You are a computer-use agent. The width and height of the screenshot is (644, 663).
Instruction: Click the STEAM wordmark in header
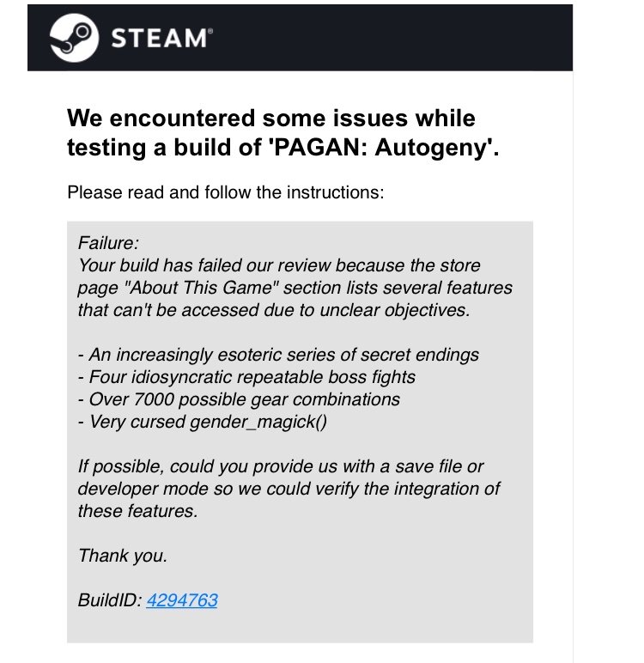pos(162,38)
